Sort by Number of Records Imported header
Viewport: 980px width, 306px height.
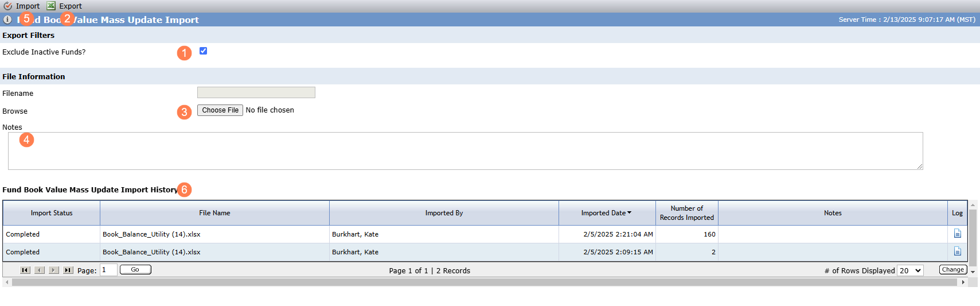click(x=687, y=213)
